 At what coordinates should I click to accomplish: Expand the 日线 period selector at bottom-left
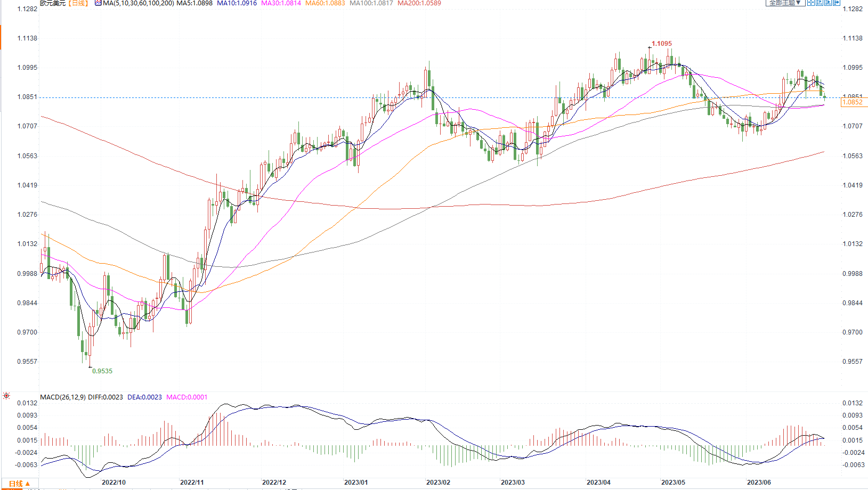[x=19, y=484]
